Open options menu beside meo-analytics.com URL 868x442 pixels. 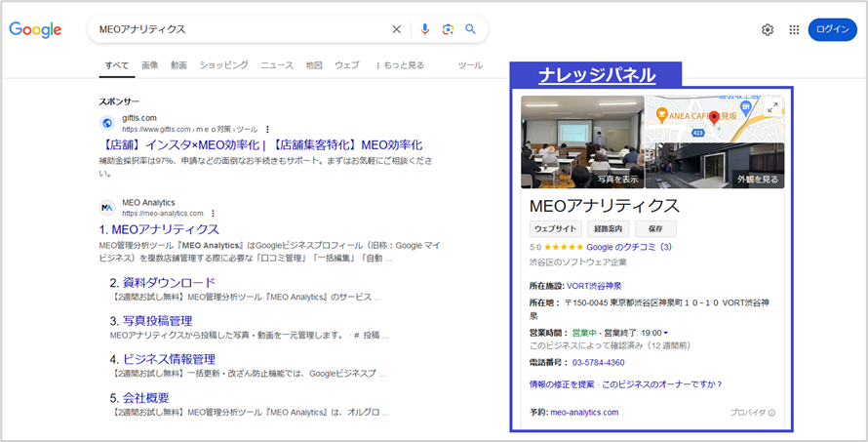click(x=214, y=214)
